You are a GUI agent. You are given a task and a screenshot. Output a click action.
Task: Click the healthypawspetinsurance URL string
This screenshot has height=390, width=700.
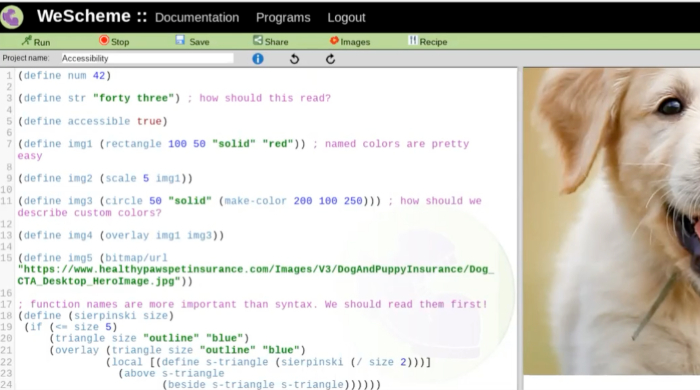tap(256, 275)
